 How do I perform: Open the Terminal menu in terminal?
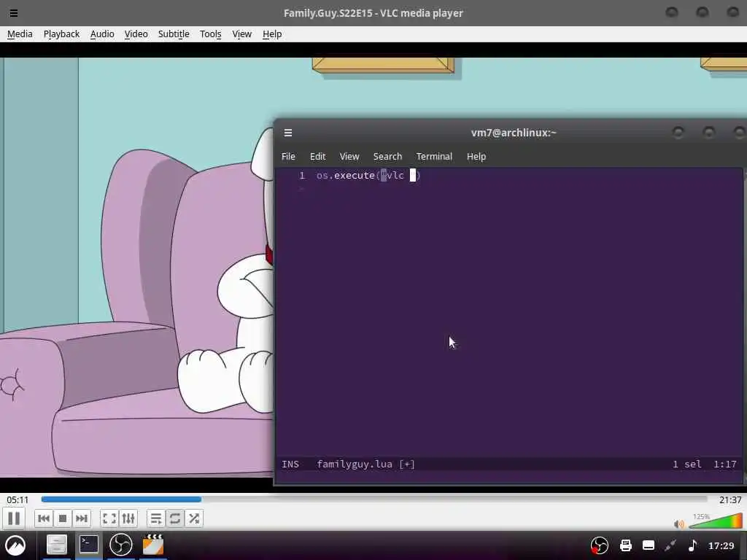434,156
